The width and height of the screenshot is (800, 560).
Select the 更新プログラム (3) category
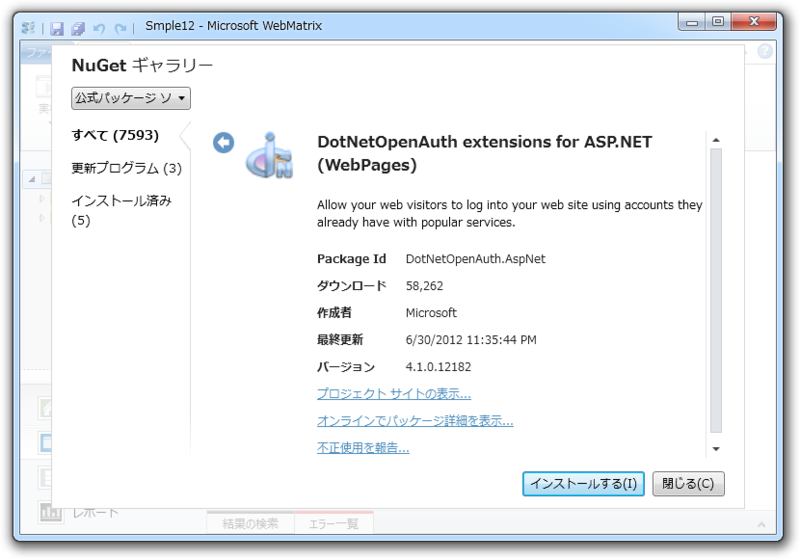[x=127, y=168]
